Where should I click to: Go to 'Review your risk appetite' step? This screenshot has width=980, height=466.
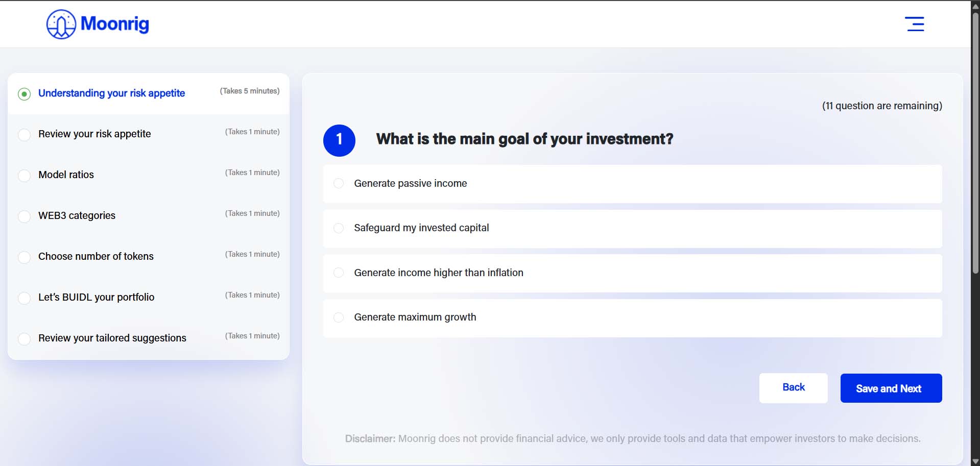(x=149, y=134)
